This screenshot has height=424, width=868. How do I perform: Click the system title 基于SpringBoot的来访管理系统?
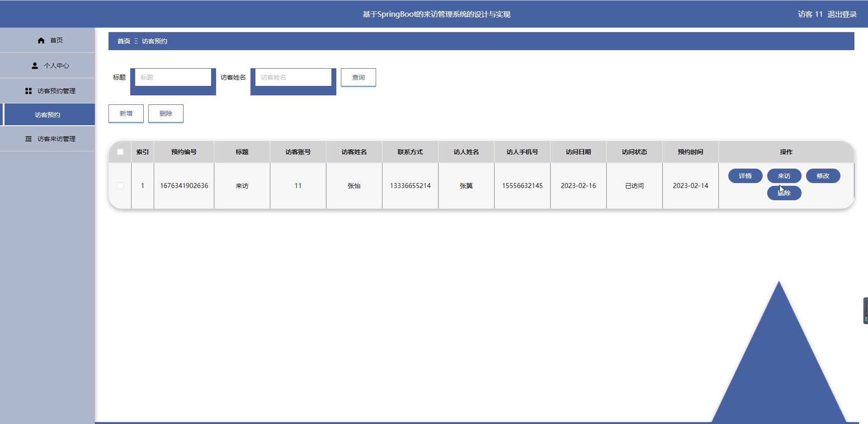click(x=436, y=14)
